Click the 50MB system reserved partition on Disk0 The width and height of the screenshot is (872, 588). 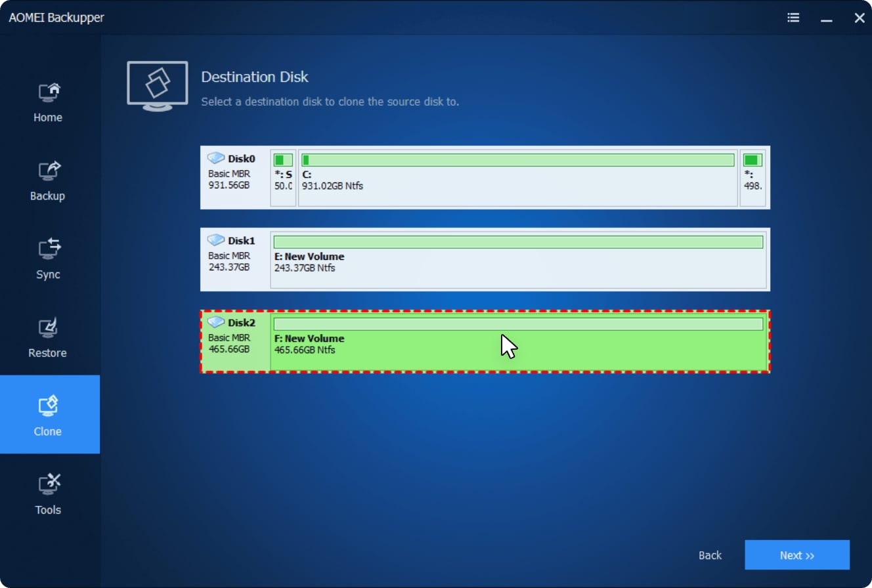[283, 177]
